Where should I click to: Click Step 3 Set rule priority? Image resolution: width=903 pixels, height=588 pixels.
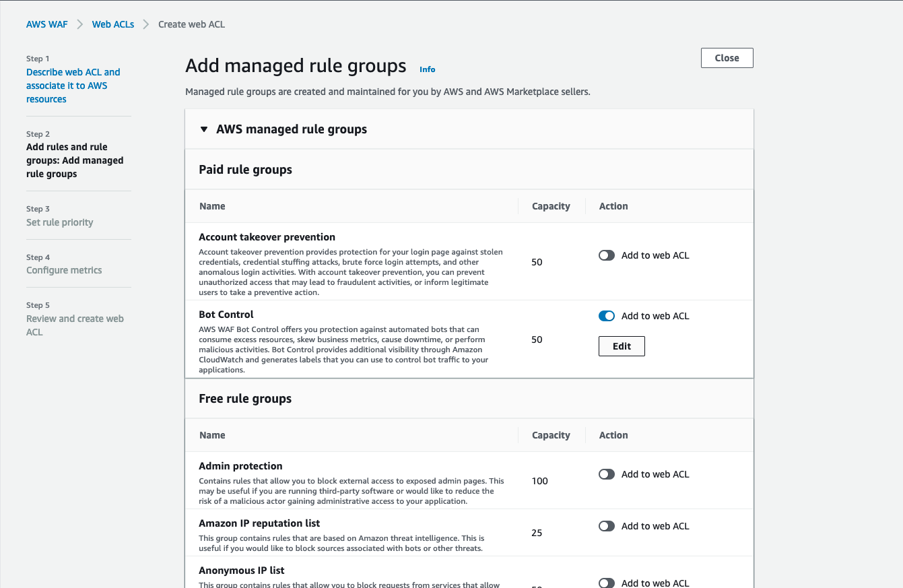pos(60,222)
